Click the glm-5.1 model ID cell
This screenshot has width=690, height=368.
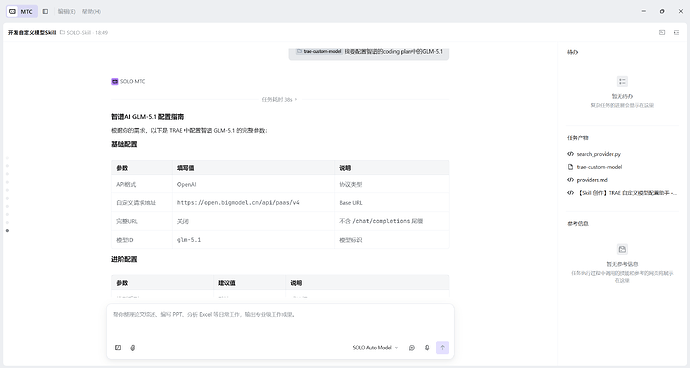(253, 240)
